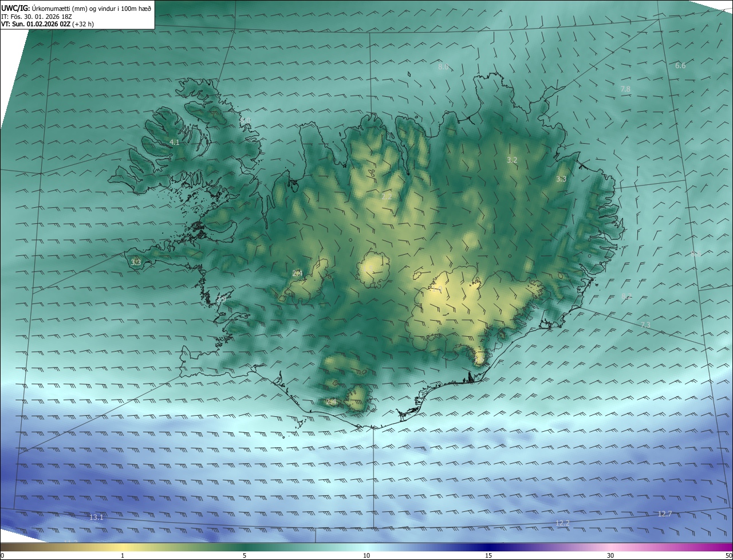This screenshot has width=733, height=560.
Task: Click the "5" tick on the colour scale
Action: [245, 555]
